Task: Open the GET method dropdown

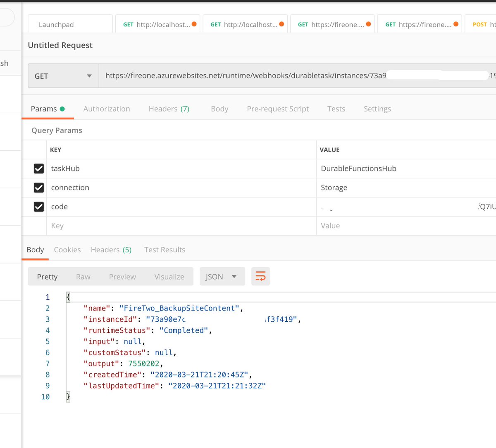Action: 63,76
